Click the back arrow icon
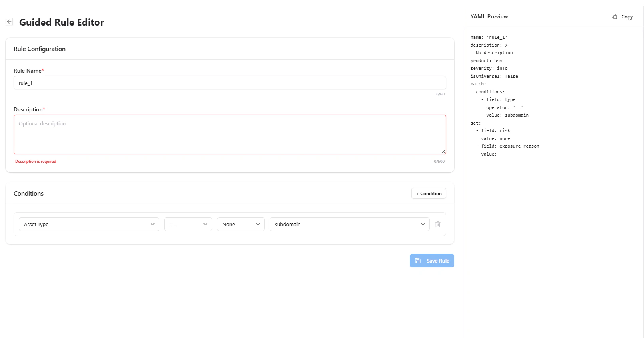This screenshot has height=338, width=644. (9, 22)
